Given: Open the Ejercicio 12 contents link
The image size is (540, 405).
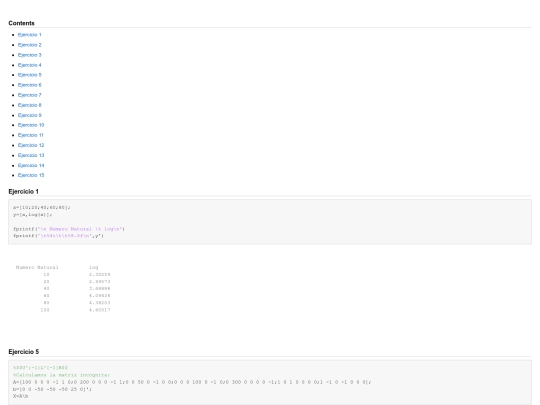Looking at the screenshot, I should (31, 145).
